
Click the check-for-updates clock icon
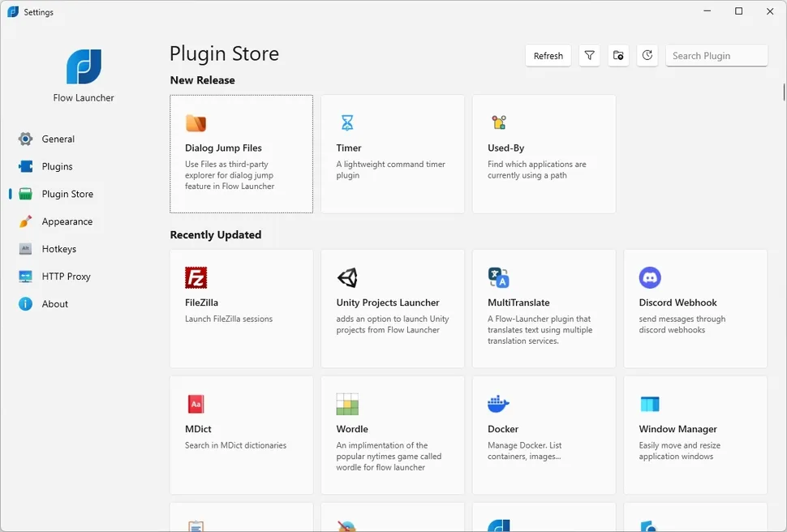click(x=647, y=55)
